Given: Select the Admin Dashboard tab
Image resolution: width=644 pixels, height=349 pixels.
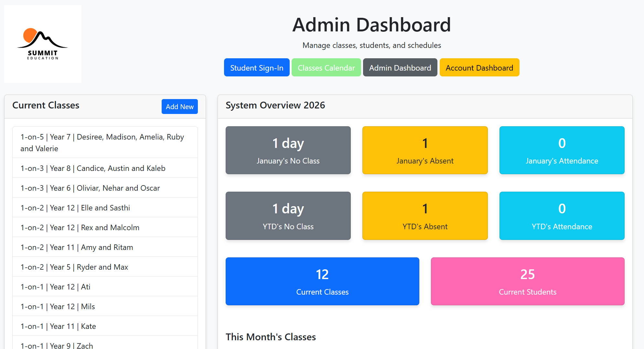Looking at the screenshot, I should 400,67.
